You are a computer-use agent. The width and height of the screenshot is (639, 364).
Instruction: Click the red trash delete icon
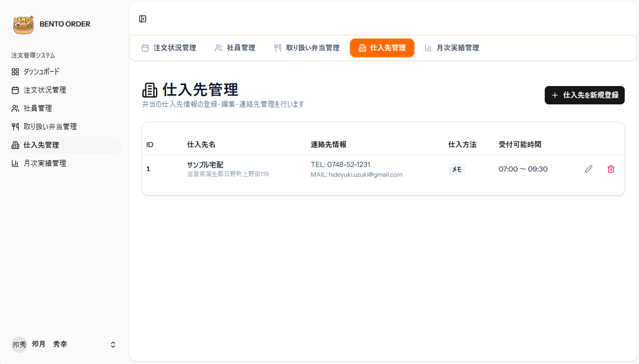pos(611,169)
